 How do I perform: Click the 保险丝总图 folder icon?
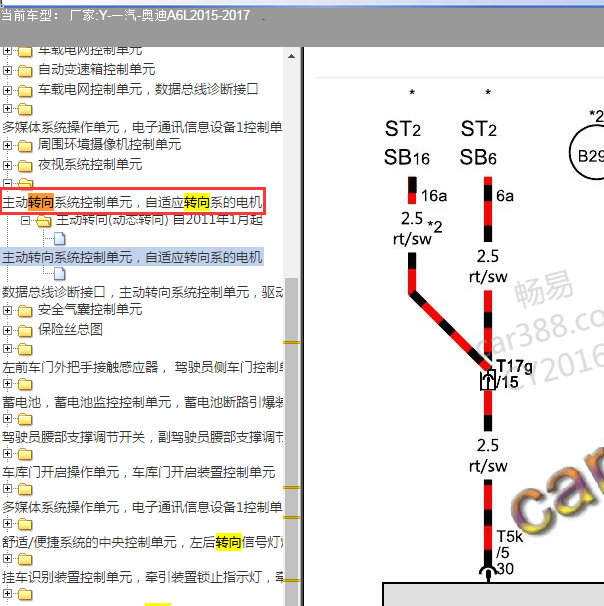25,331
